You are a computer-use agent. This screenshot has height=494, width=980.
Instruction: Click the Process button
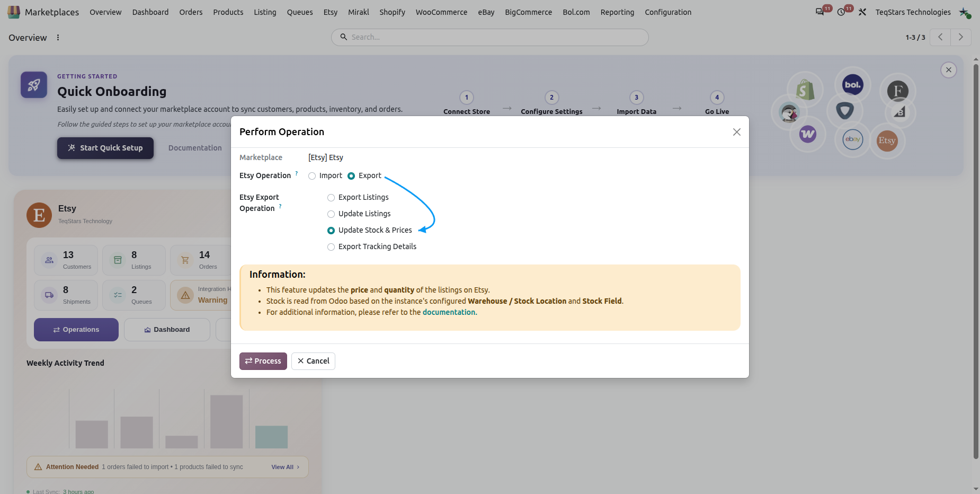263,361
